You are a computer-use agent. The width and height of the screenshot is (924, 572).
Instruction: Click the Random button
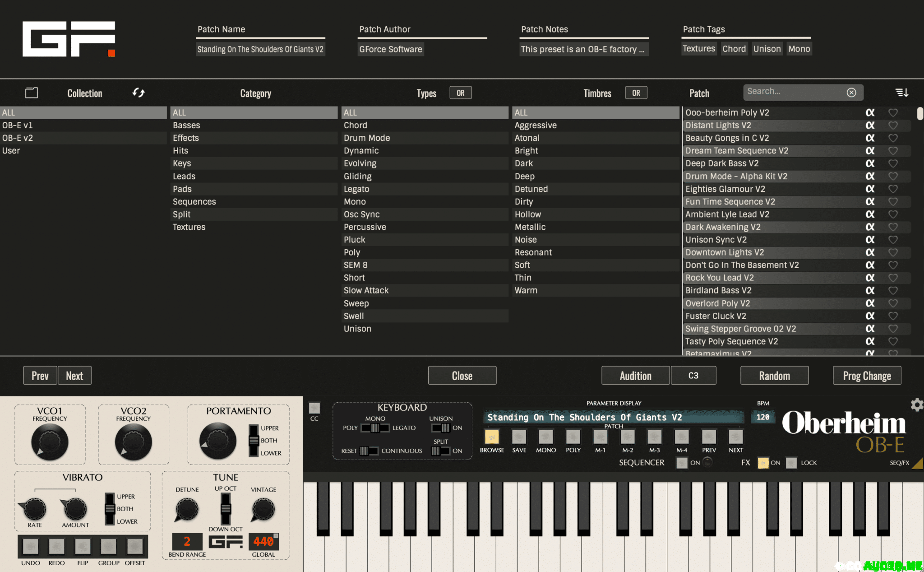point(774,376)
